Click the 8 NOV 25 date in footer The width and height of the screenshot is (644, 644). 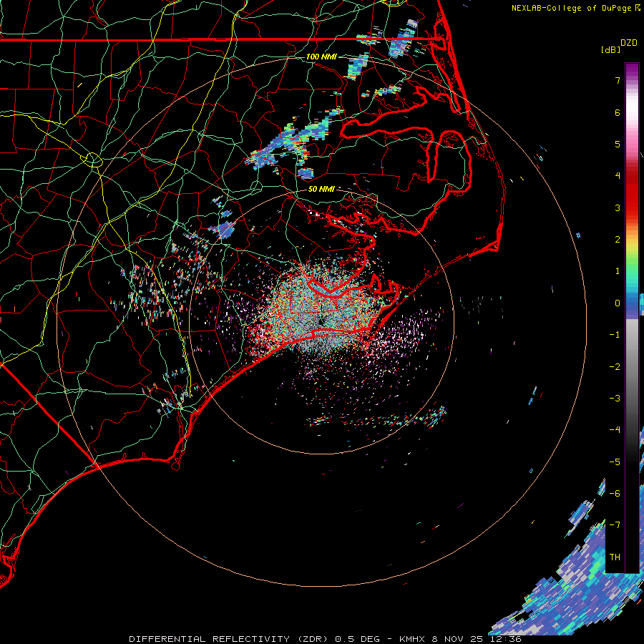(x=457, y=639)
